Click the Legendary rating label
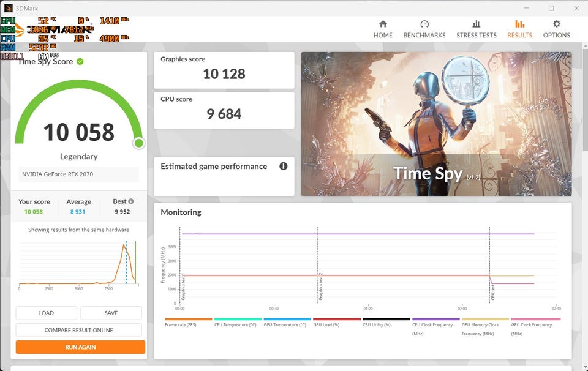This screenshot has height=371, width=588. pyautogui.click(x=79, y=156)
